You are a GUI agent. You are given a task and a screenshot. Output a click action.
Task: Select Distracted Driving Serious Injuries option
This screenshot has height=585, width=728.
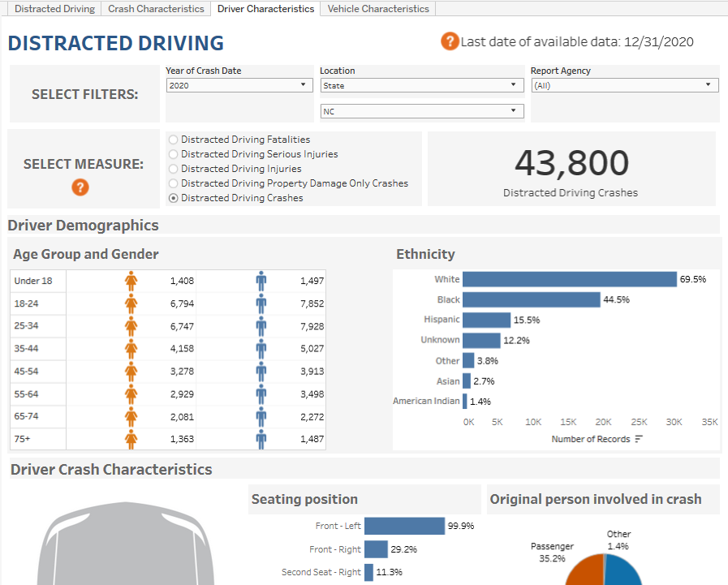point(173,154)
